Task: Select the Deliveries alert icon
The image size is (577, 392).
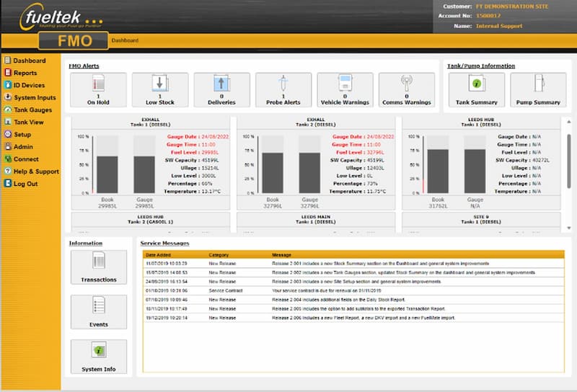Action: tap(221, 84)
